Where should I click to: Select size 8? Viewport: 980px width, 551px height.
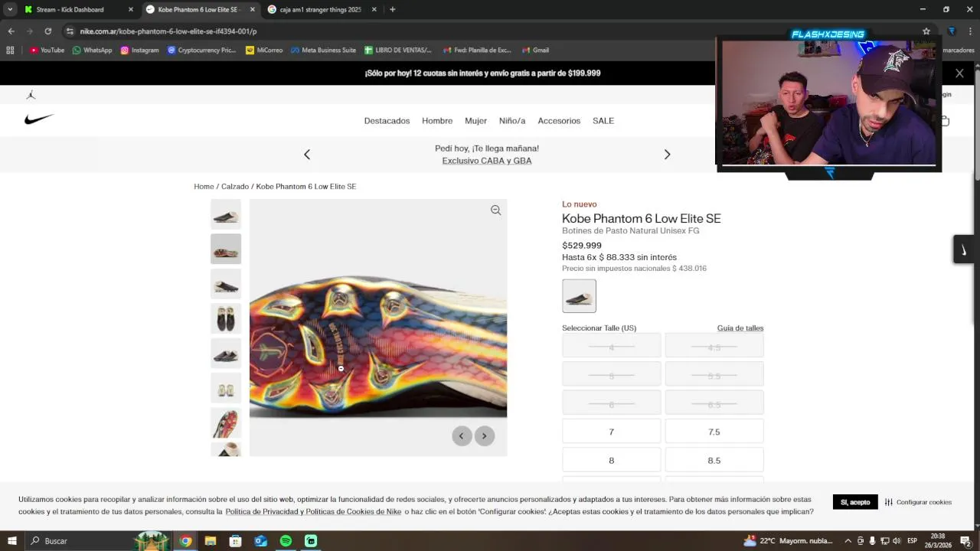click(611, 460)
